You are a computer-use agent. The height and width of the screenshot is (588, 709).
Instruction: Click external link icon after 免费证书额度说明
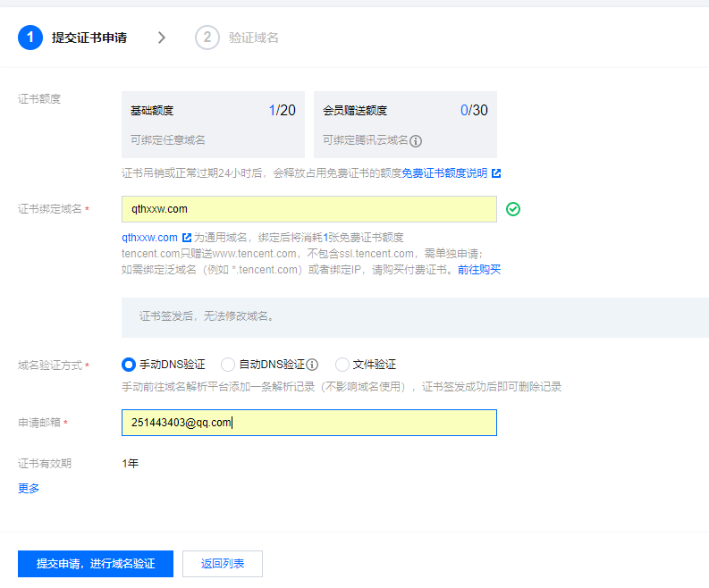tap(496, 172)
